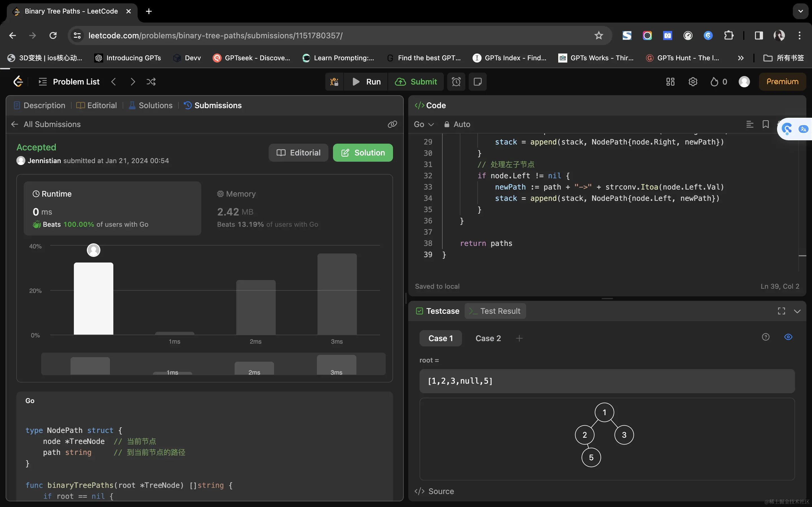Image resolution: width=812 pixels, height=507 pixels.
Task: Click the root input field
Action: 607,381
